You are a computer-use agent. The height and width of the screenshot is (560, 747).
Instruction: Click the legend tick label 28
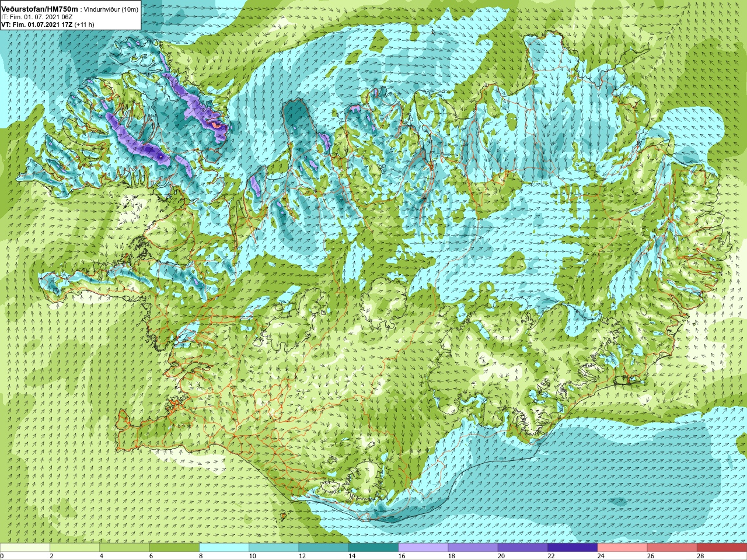[700, 556]
